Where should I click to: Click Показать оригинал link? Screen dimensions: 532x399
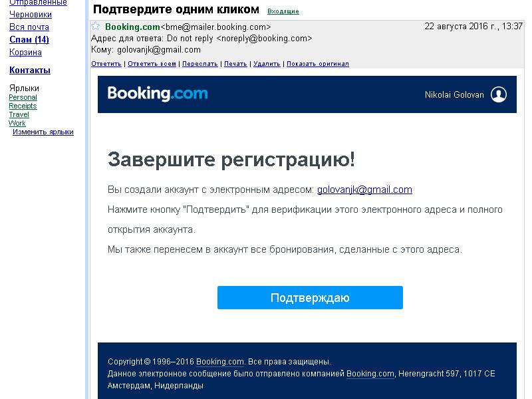318,64
